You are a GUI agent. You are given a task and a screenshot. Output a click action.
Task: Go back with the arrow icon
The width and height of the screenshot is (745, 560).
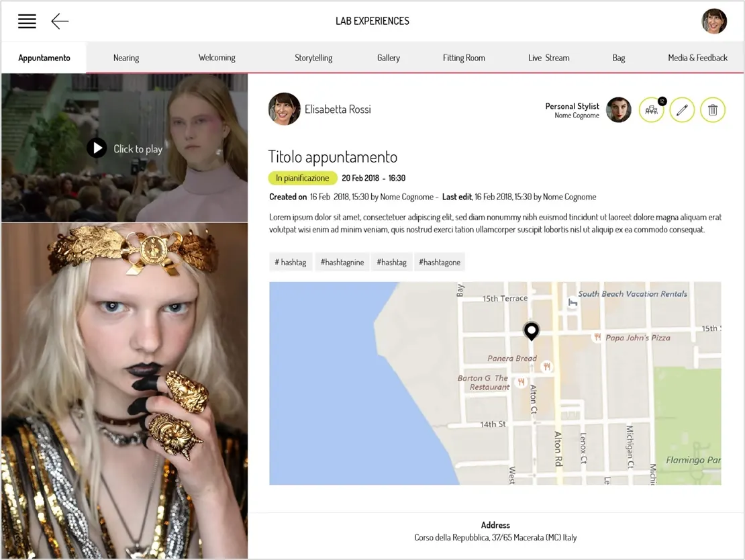(x=60, y=21)
